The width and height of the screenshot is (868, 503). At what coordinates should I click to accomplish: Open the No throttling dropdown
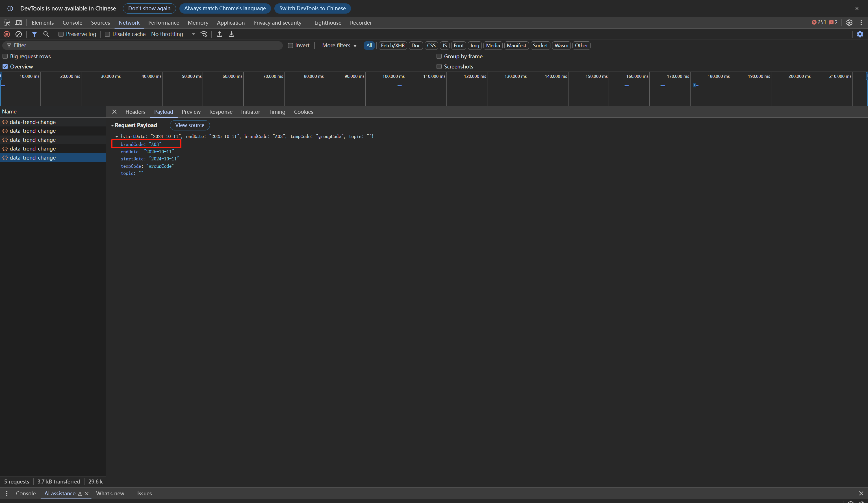coord(173,34)
